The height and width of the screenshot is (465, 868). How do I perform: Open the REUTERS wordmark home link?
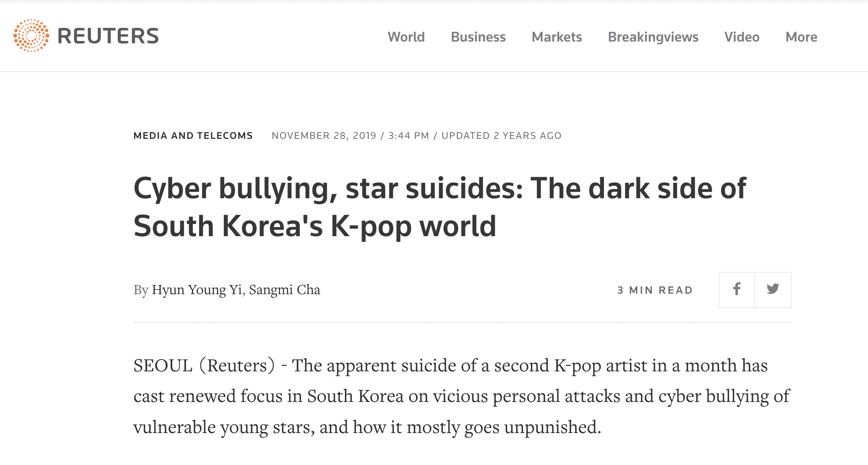click(x=108, y=36)
